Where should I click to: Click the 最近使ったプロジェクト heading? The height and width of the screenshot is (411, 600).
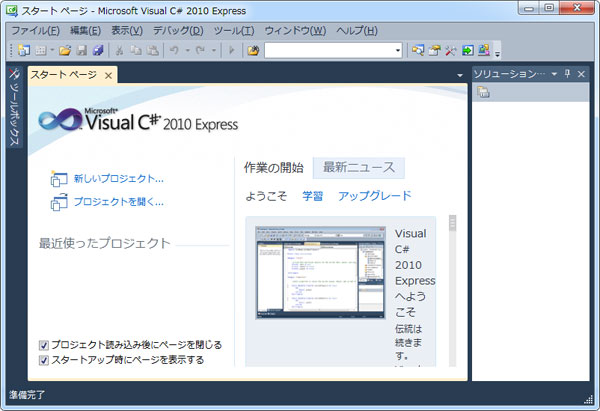[104, 243]
